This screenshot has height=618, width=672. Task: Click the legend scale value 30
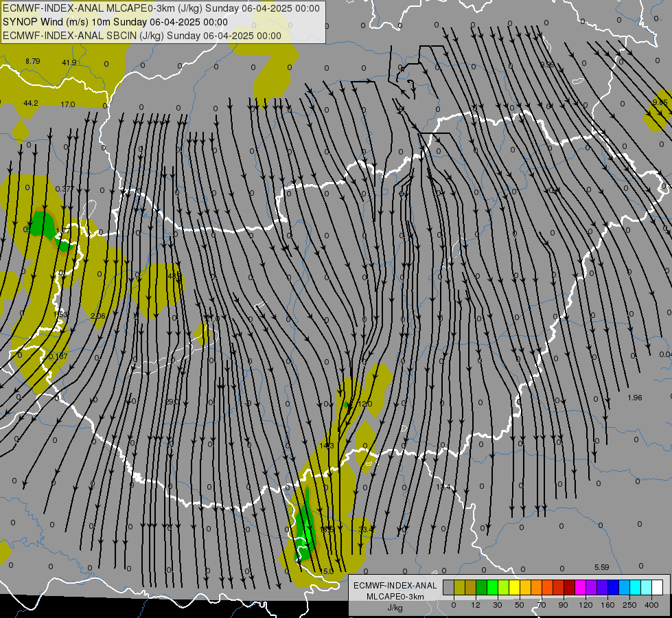498,605
